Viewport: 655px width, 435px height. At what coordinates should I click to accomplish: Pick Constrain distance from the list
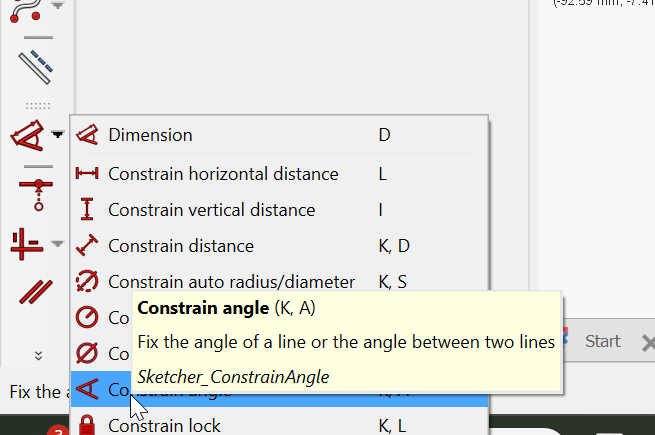pyautogui.click(x=180, y=246)
